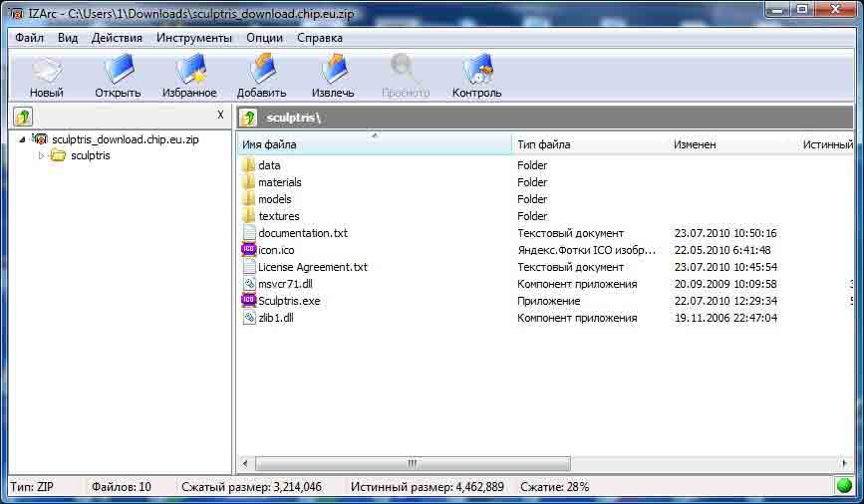This screenshot has width=864, height=504.
Task: Click the Яндекс.Фотки ICO file type cell
Action: 587,250
